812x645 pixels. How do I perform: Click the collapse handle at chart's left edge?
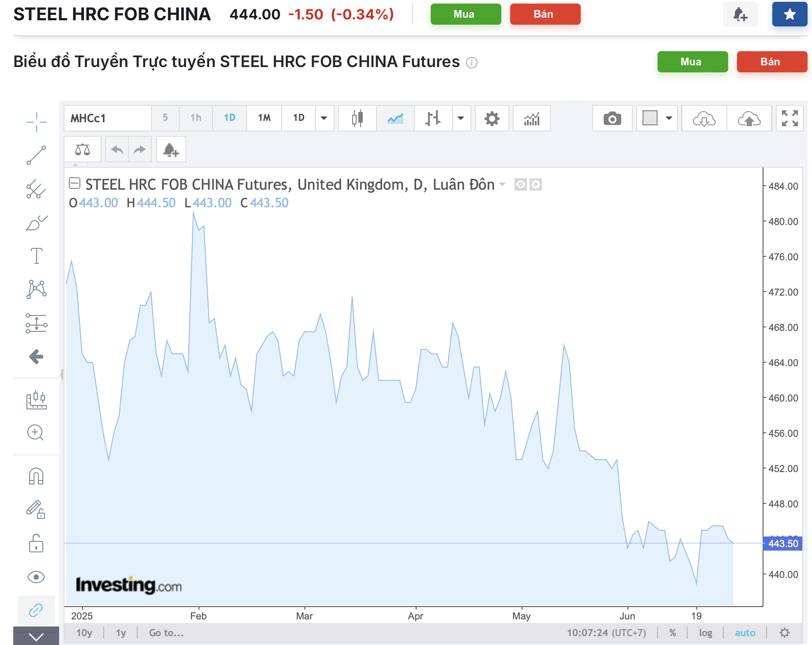[62, 375]
